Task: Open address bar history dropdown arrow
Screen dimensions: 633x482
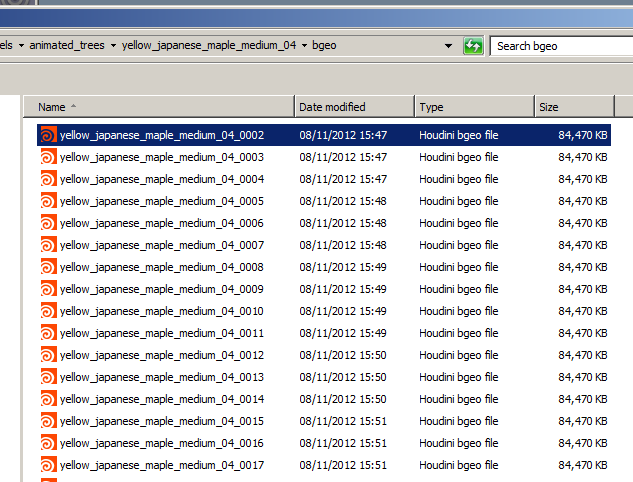Action: (x=447, y=46)
